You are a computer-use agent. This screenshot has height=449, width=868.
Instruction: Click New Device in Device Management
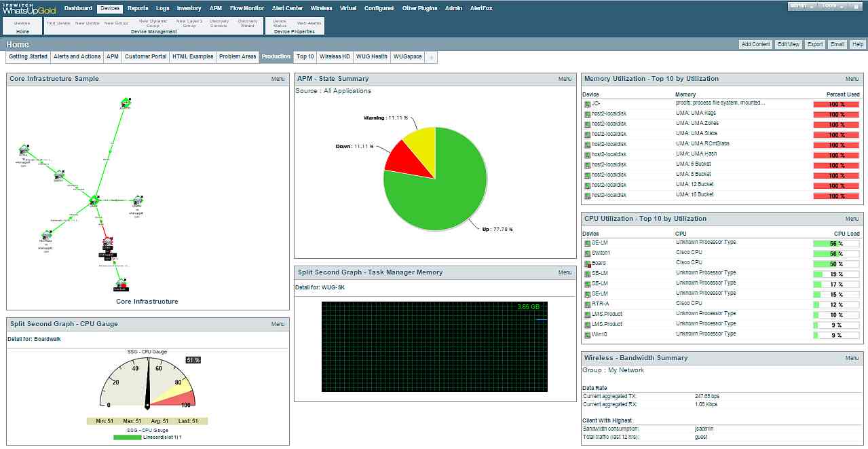coord(87,22)
